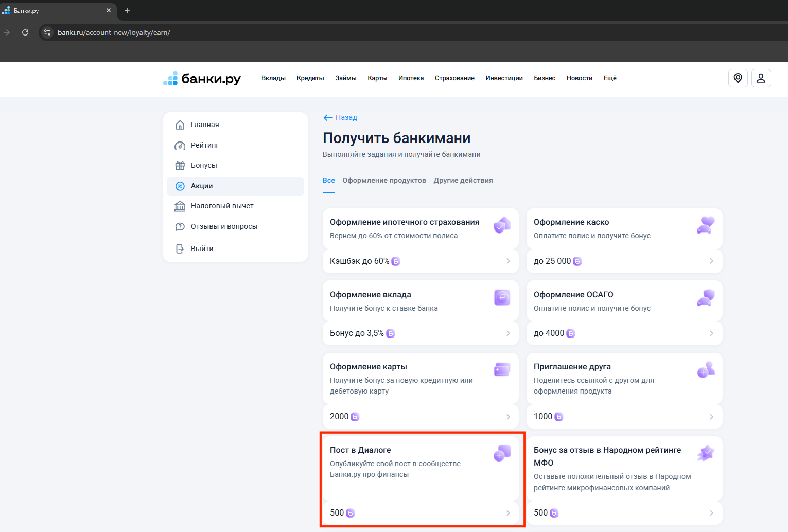Viewport: 788px width, 532px height.
Task: Click the question bubble icon beside Отзывы и вопросы
Action: [180, 227]
